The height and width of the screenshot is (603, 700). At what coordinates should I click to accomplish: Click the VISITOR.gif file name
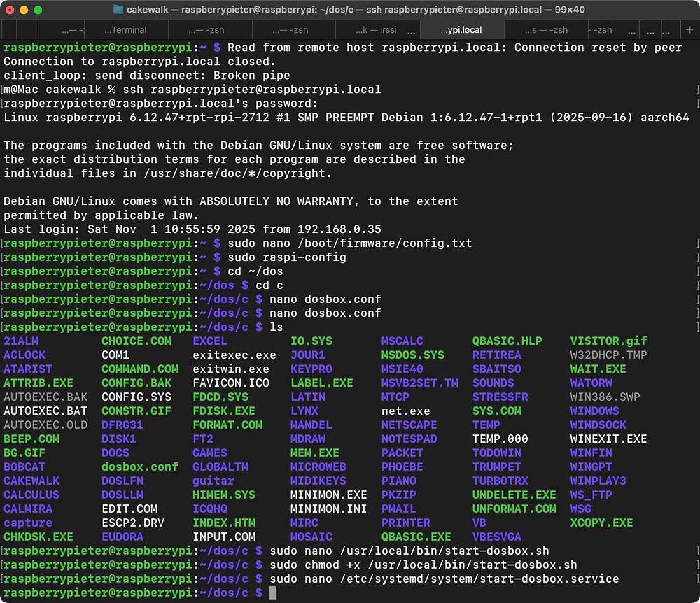[x=608, y=341]
